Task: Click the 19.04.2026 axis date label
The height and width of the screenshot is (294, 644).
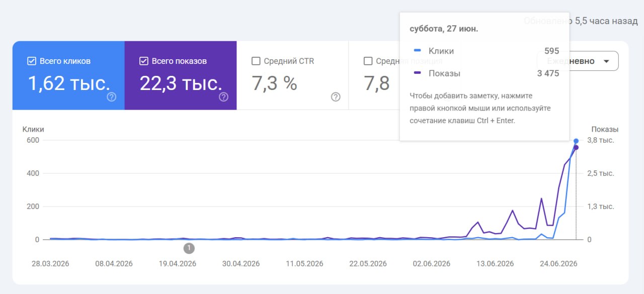Action: click(x=177, y=264)
